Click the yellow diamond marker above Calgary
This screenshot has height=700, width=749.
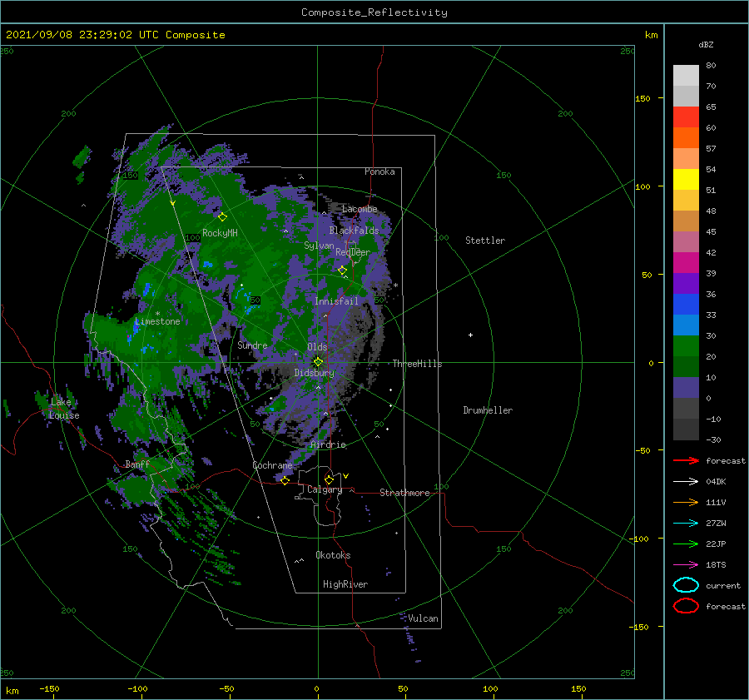point(329,479)
